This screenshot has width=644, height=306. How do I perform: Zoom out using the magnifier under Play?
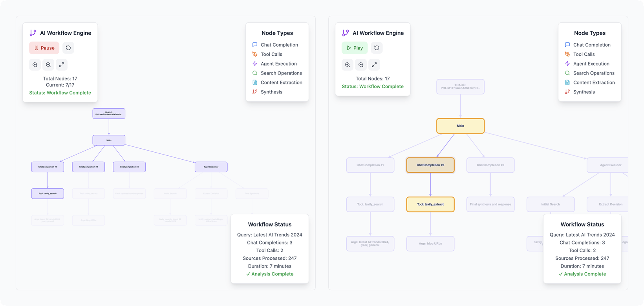(361, 65)
